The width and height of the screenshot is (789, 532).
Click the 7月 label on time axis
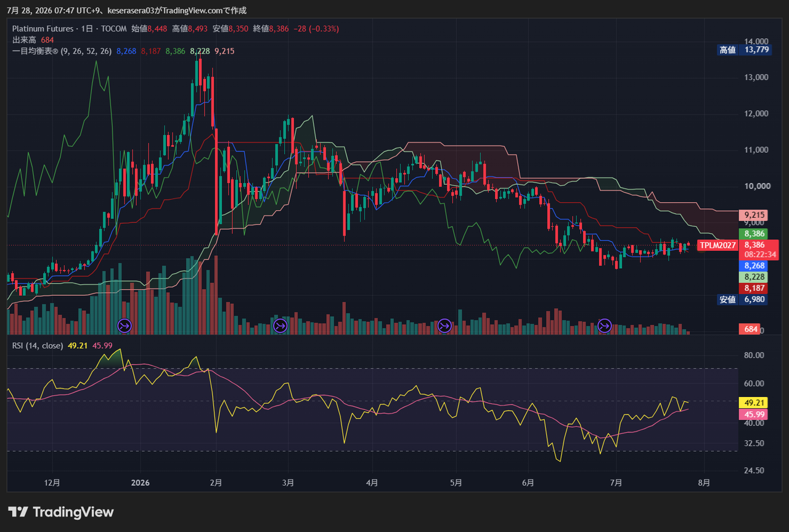point(616,483)
